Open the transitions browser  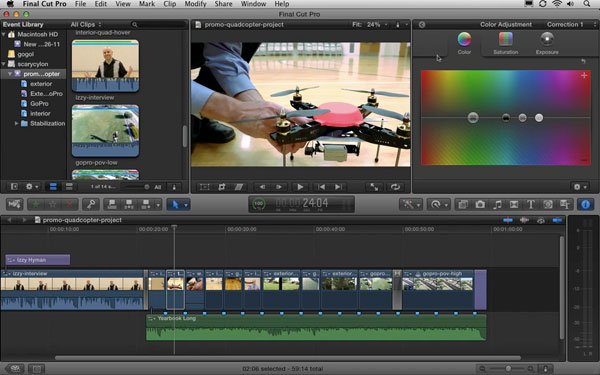click(x=514, y=204)
